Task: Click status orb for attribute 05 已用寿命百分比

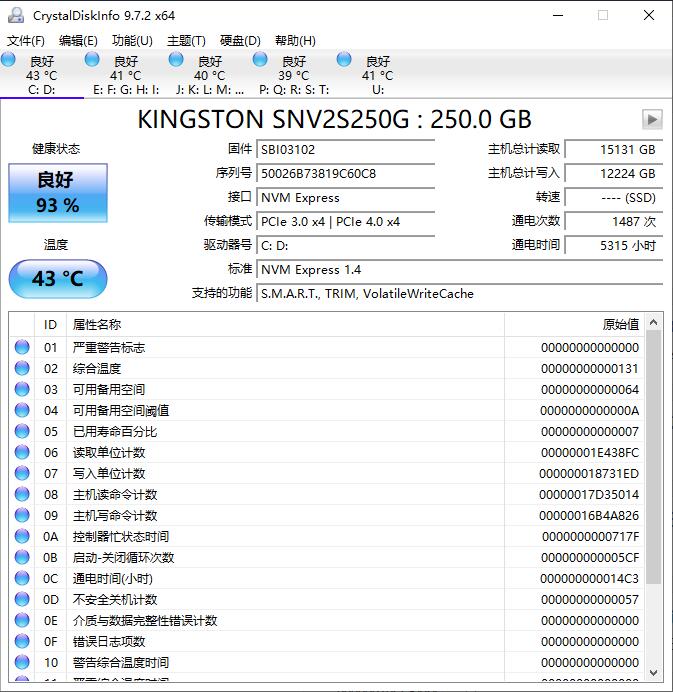Action: point(22,431)
